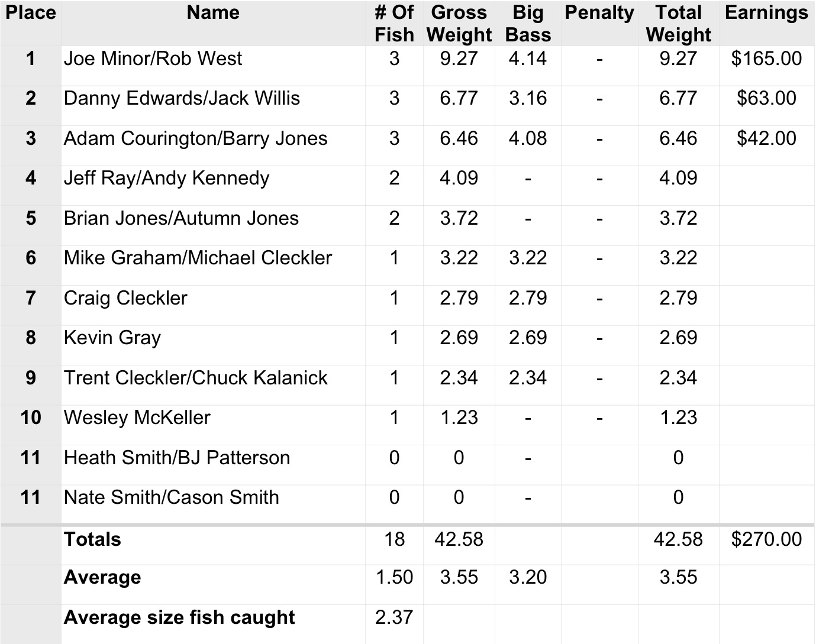The height and width of the screenshot is (644, 816).
Task: Click the Wesley McKeller name cell
Action: coord(137,418)
